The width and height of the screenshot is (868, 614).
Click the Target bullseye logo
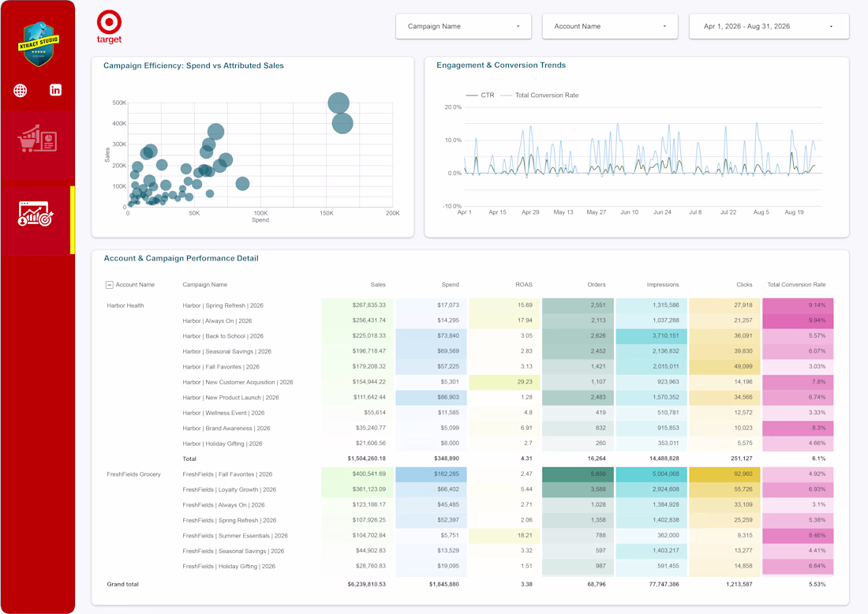coord(109,27)
